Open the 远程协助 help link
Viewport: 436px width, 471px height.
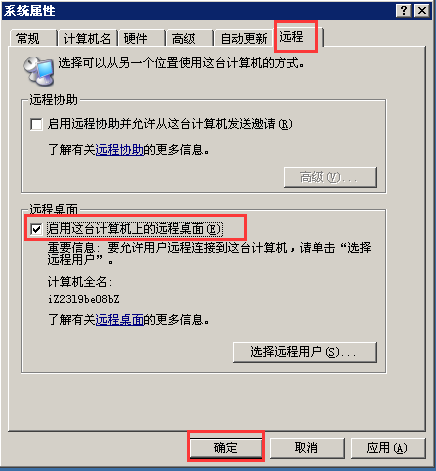[x=119, y=150]
